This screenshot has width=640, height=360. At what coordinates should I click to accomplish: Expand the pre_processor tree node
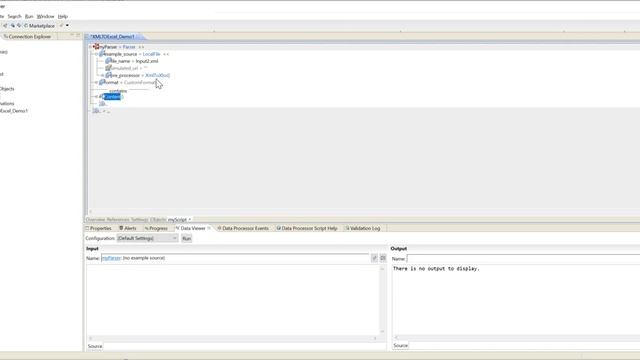102,76
